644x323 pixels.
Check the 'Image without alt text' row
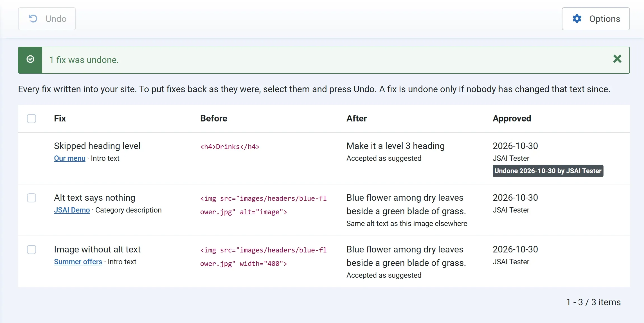click(31, 250)
